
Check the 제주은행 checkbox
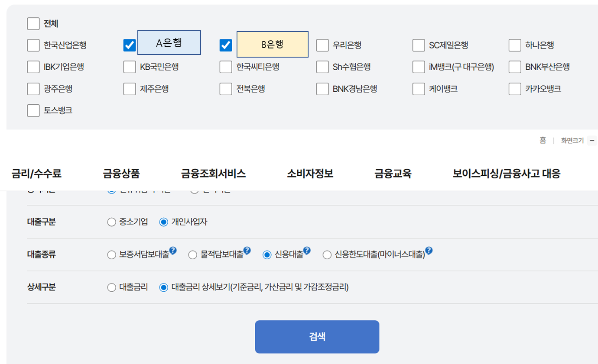(x=130, y=89)
